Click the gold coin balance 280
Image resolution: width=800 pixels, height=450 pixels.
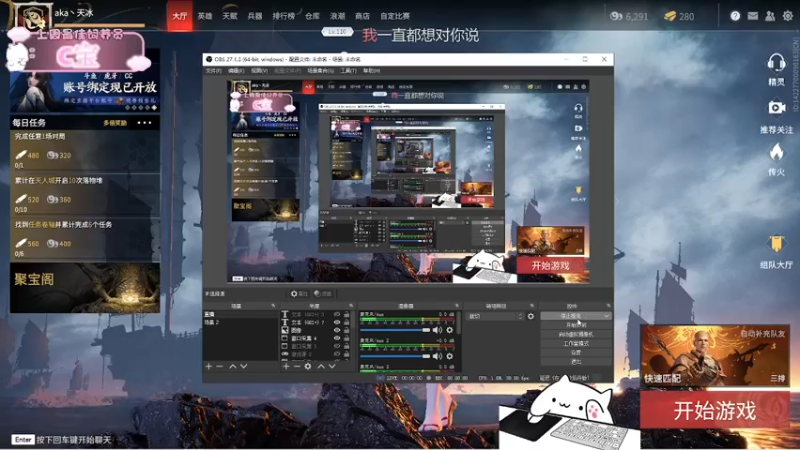(x=679, y=16)
